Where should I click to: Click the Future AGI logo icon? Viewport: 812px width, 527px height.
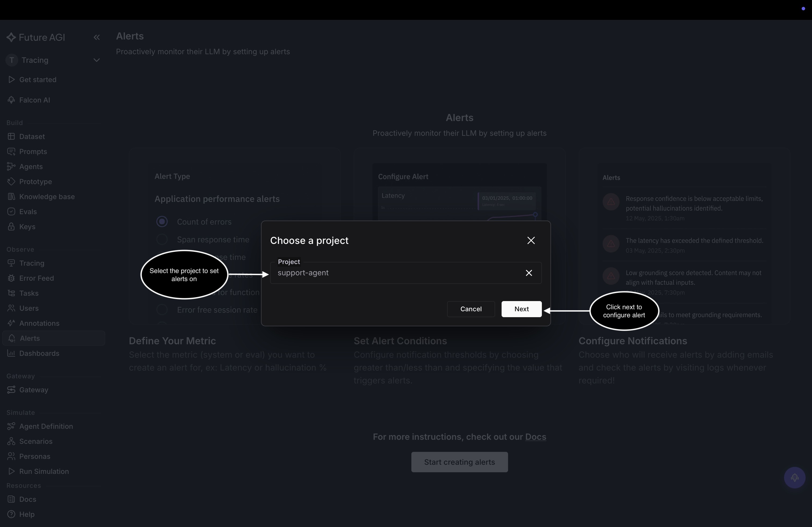point(11,37)
